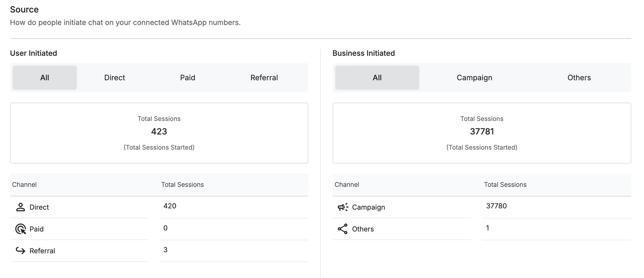Screen dimensions: 644x278
Task: Click the WhatsApp numbers description text
Action: [x=125, y=23]
